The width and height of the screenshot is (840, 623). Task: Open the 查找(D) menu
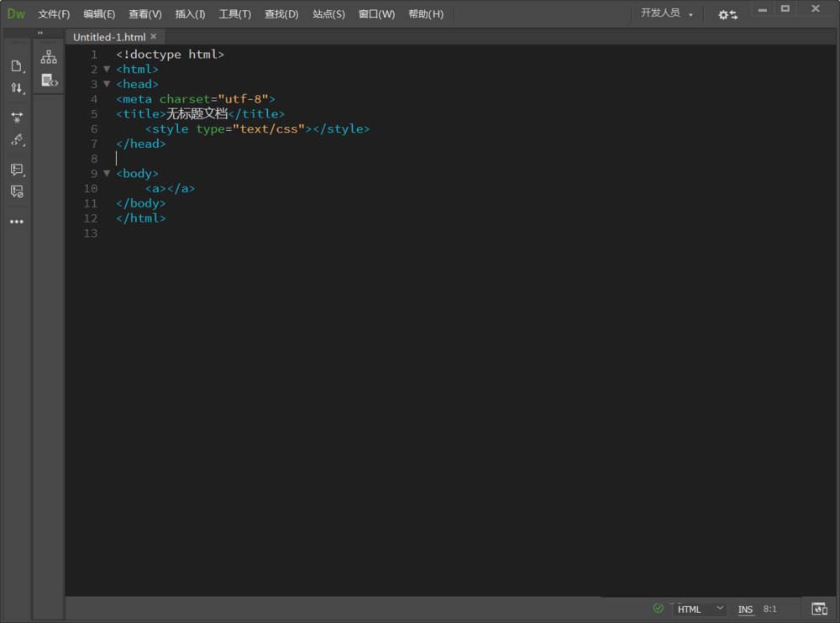[x=281, y=14]
